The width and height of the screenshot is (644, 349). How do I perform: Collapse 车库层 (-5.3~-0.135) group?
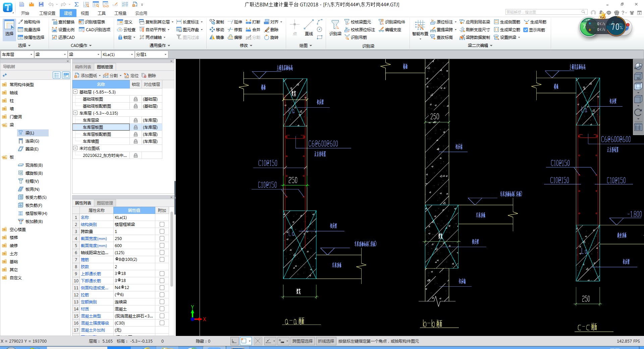[x=75, y=113]
